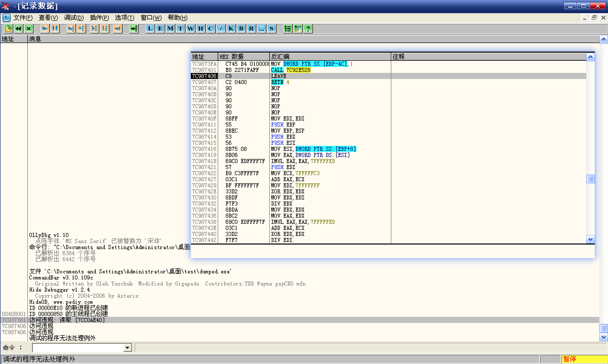Open the 调试(D) debug menu
This screenshot has height=364, width=608.
pos(74,18)
